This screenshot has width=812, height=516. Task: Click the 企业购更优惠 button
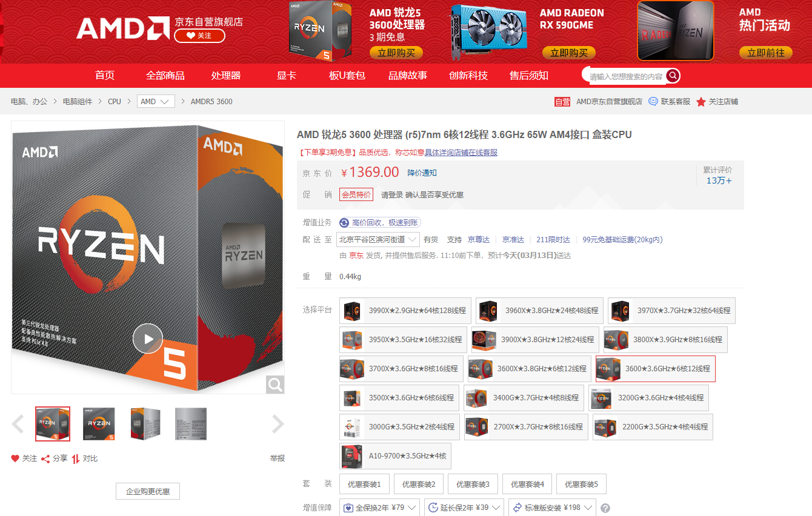click(148, 491)
